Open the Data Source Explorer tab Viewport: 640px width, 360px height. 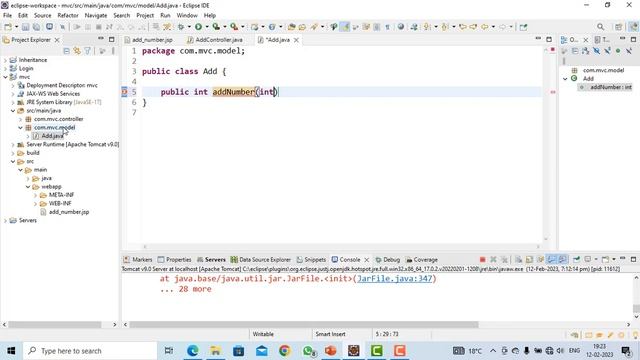(x=261, y=260)
